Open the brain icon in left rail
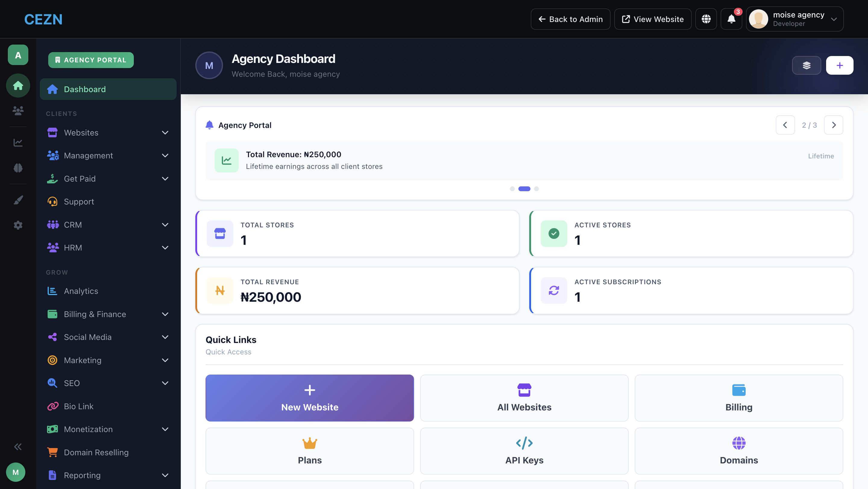 click(18, 168)
